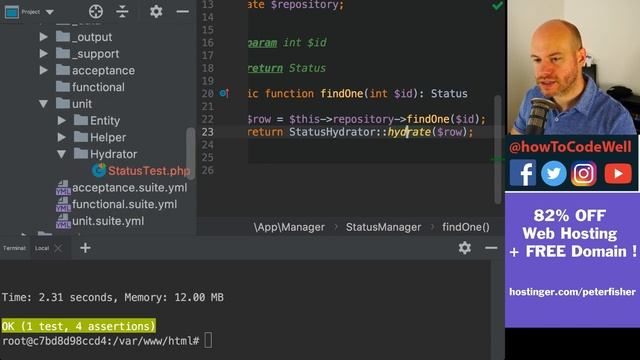Select the Hydrator folder icon
Image resolution: width=640 pixels, height=360 pixels.
pos(80,154)
